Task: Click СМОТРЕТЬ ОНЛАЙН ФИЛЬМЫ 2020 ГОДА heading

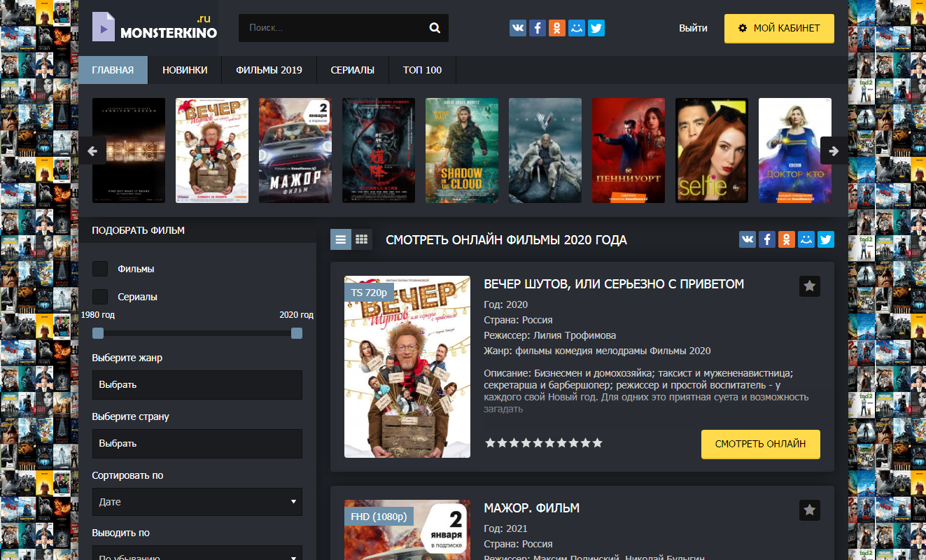Action: tap(506, 240)
